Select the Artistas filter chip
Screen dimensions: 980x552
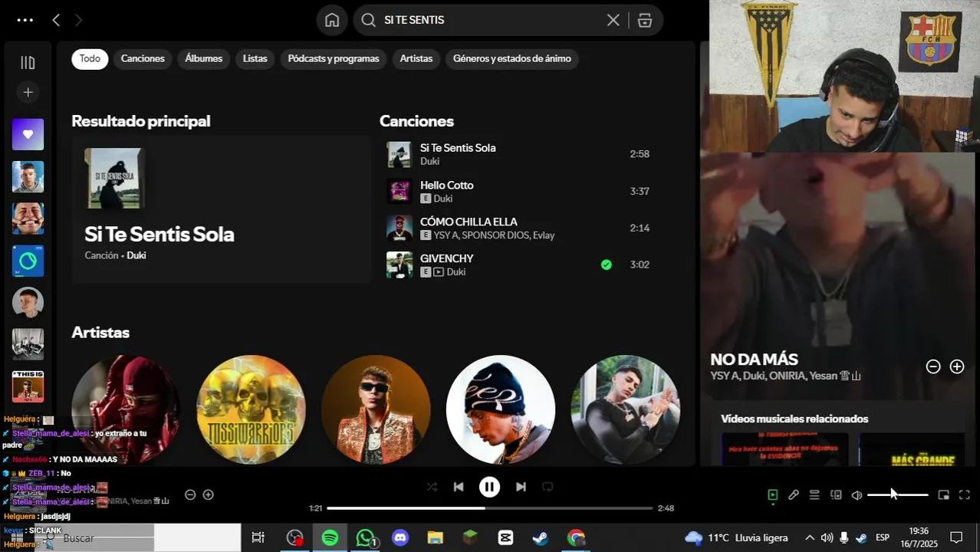416,58
